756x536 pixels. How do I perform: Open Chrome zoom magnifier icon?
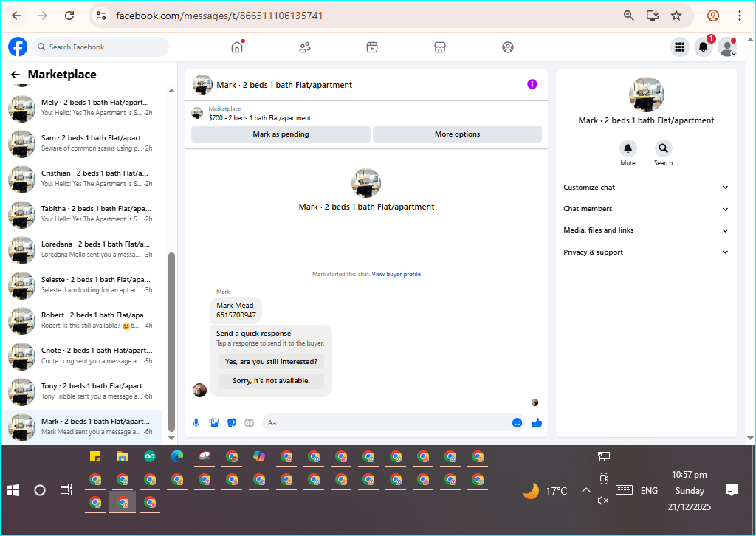[629, 16]
